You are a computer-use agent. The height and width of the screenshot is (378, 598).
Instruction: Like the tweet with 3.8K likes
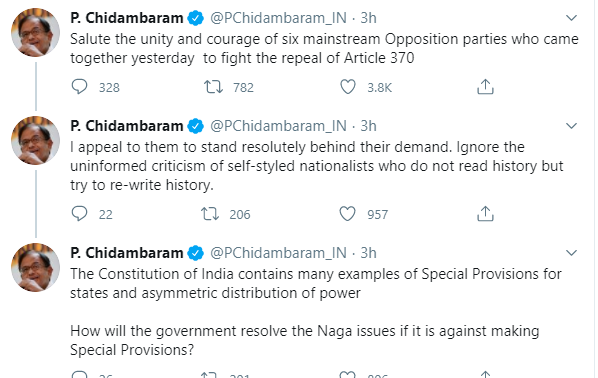pos(347,87)
